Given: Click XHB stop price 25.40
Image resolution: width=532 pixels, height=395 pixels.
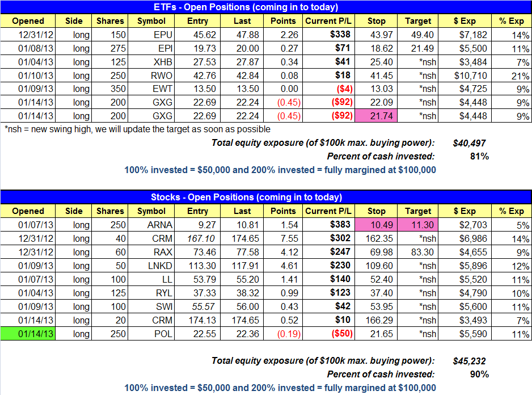Looking at the screenshot, I should (381, 62).
